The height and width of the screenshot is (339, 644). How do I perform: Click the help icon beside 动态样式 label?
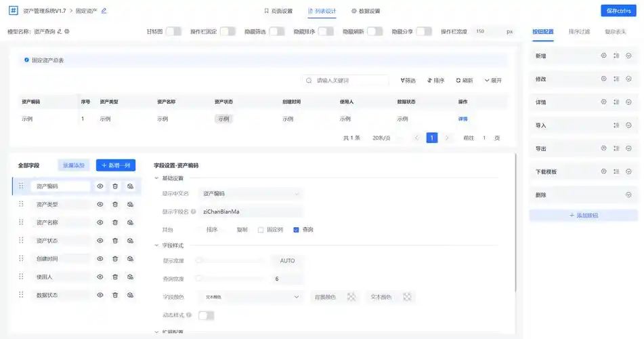tap(189, 315)
